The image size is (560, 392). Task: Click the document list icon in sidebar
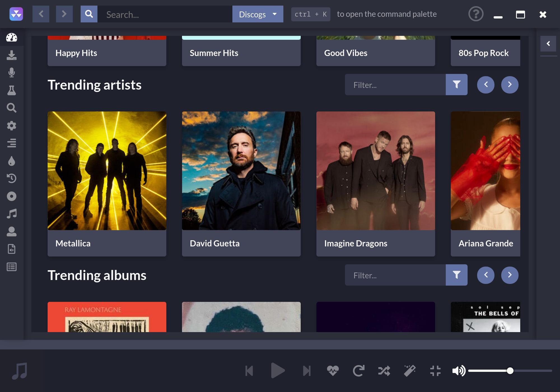[x=11, y=267]
